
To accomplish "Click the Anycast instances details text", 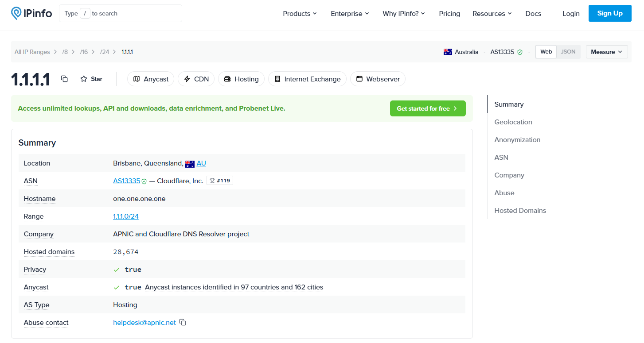I will [x=234, y=287].
